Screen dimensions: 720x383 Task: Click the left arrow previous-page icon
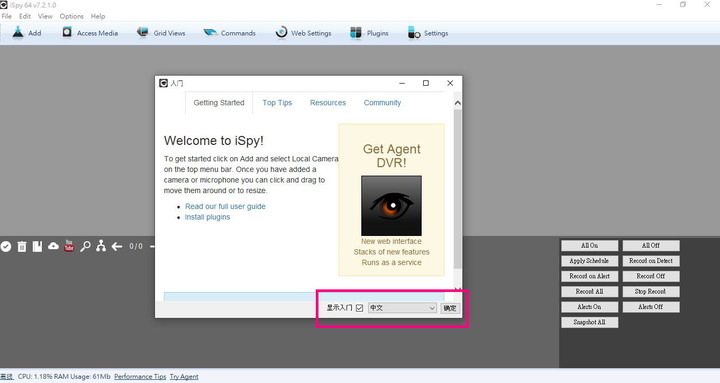point(117,247)
